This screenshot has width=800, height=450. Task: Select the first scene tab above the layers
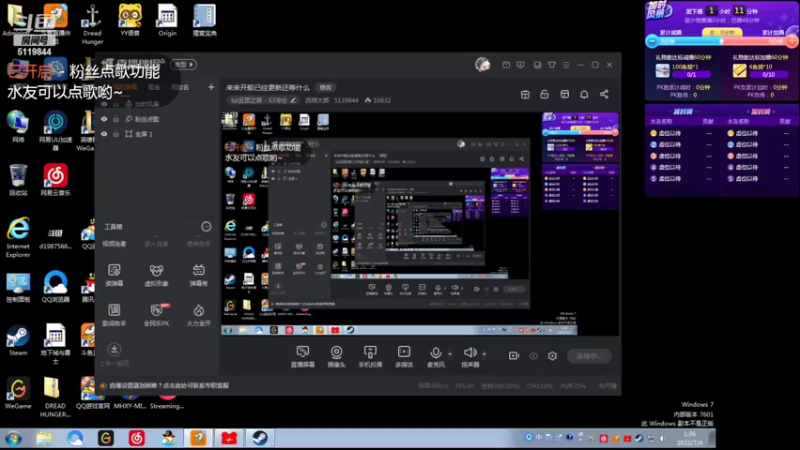126,87
